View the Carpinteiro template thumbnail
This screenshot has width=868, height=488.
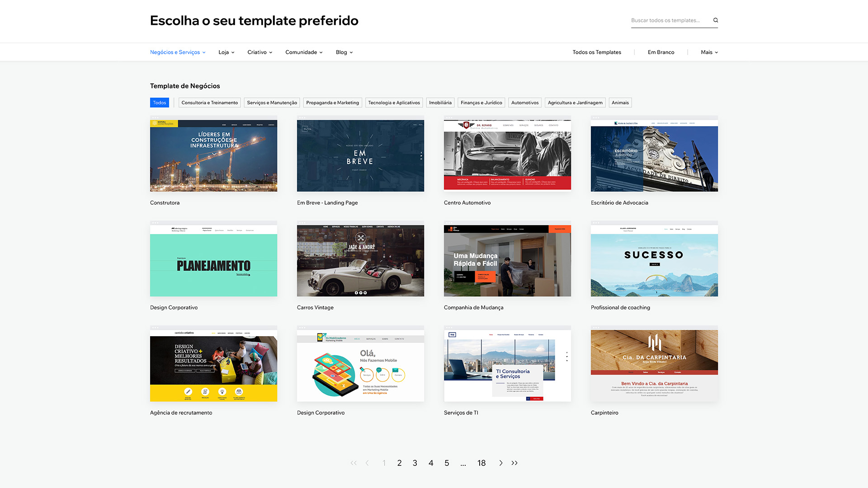point(654,364)
